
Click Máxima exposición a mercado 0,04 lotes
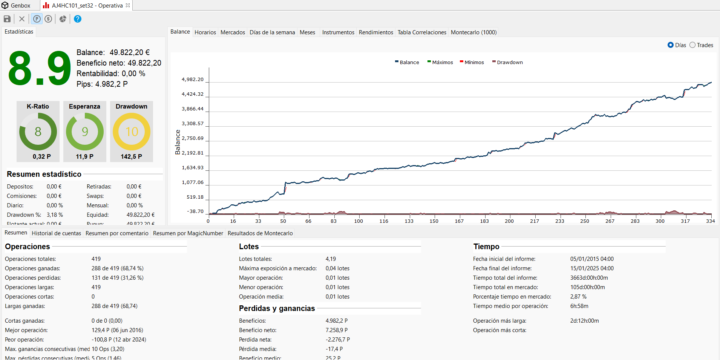pyautogui.click(x=337, y=268)
